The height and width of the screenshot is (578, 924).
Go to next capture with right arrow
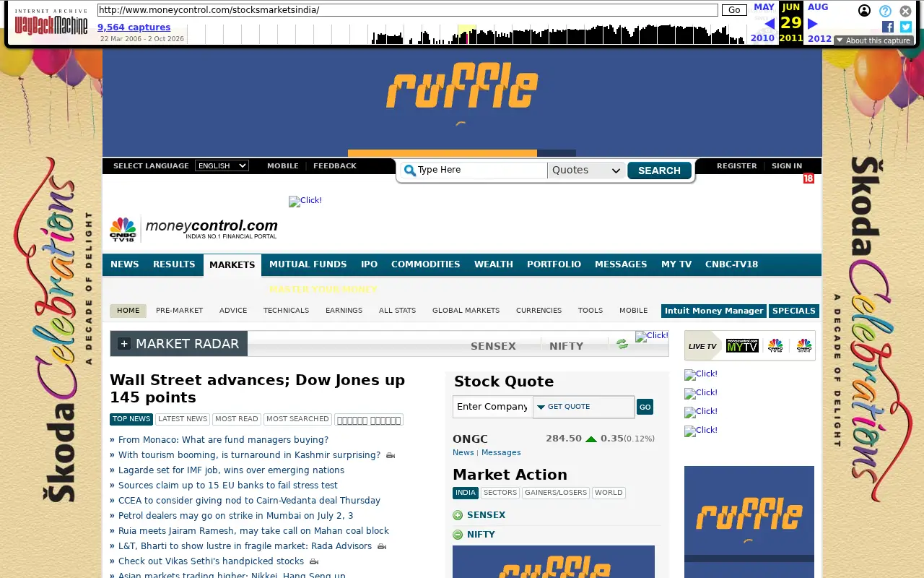(813, 23)
